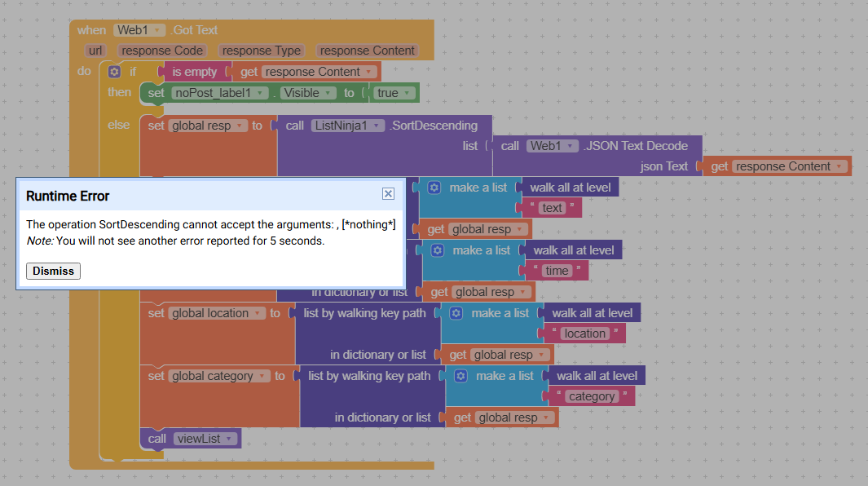Open global resp dropdown beside category list
Screen dimensions: 868x486
pyautogui.click(x=546, y=418)
